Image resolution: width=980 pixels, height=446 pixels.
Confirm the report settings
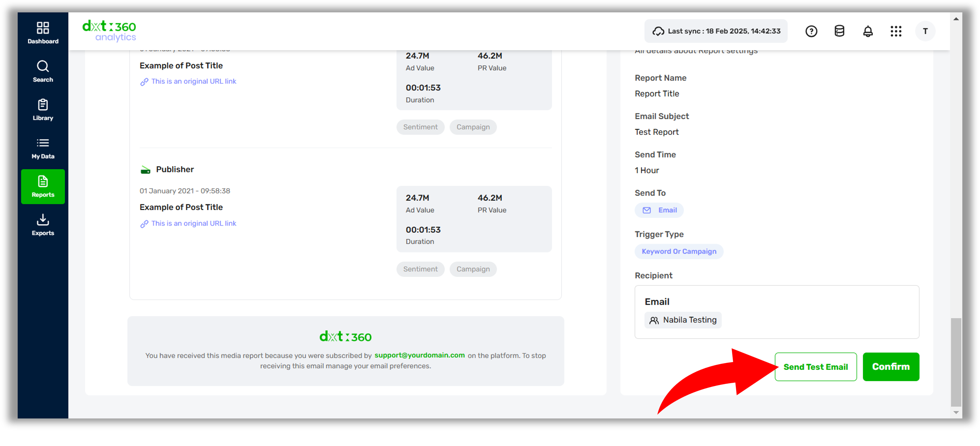(x=891, y=367)
